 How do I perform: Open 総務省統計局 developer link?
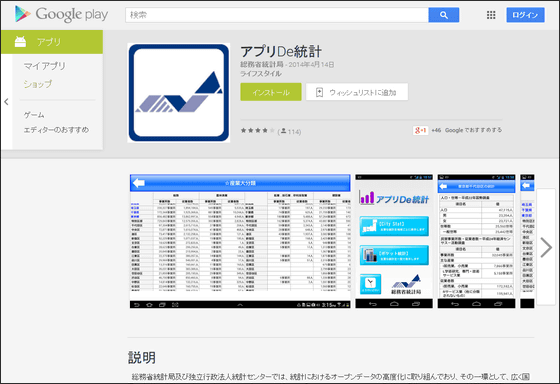coord(262,65)
